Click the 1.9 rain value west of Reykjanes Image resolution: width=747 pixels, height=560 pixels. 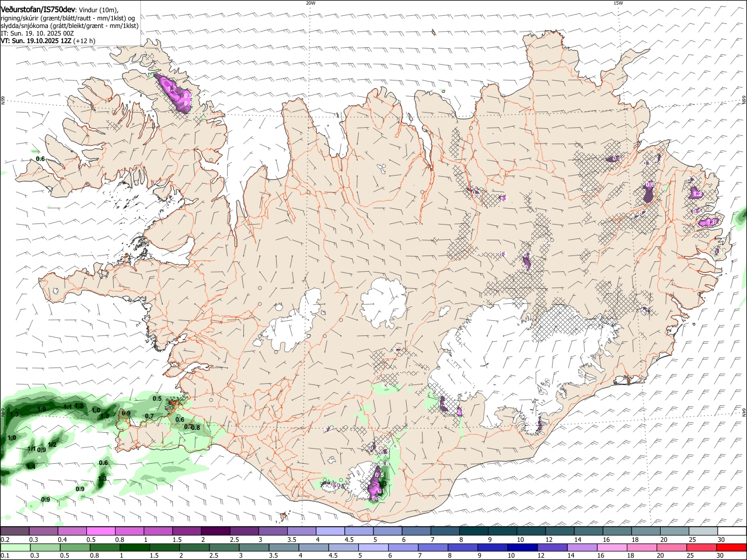tap(41, 409)
